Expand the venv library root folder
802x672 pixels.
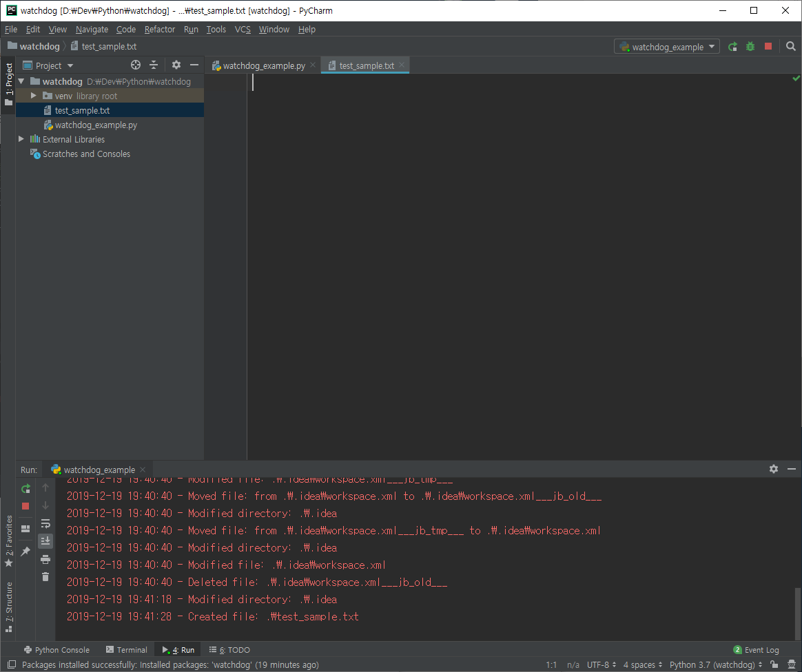click(x=34, y=96)
